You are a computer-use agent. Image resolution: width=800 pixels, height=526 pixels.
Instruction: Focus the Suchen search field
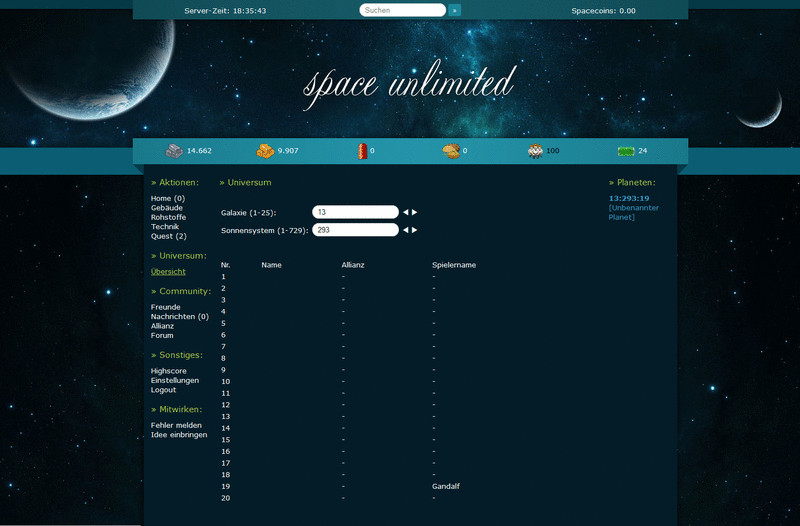[403, 10]
